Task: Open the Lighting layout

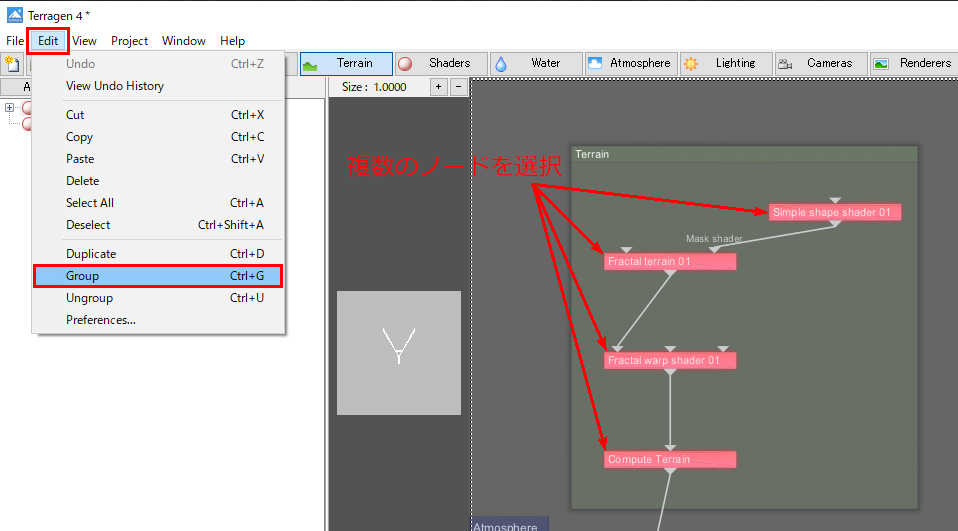Action: (726, 63)
